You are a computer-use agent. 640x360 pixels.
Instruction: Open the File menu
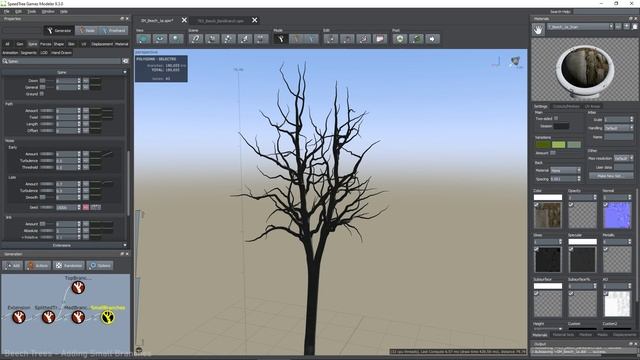(x=7, y=11)
